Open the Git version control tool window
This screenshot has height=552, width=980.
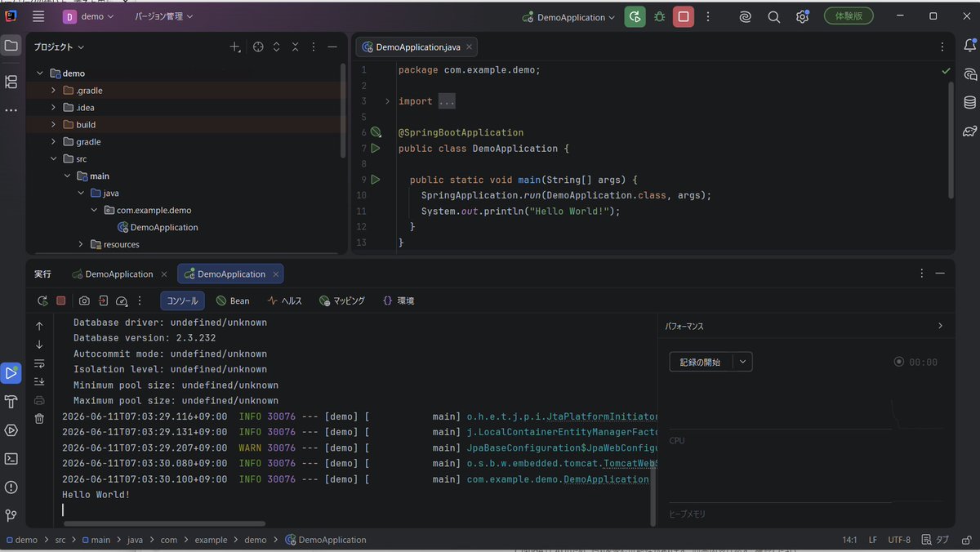click(11, 515)
